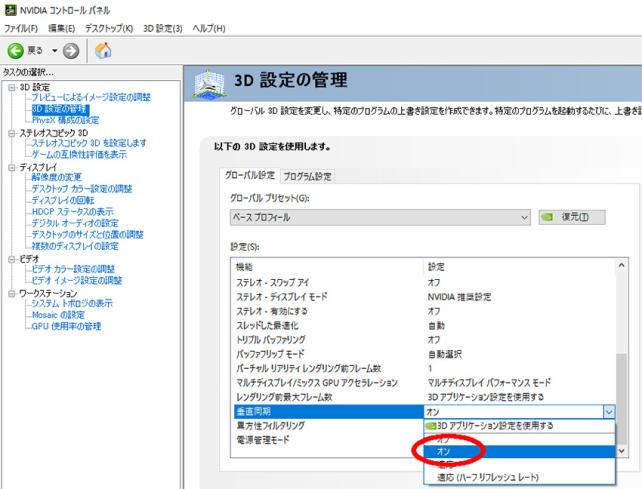Open システム トポロジの表示 link

[72, 303]
